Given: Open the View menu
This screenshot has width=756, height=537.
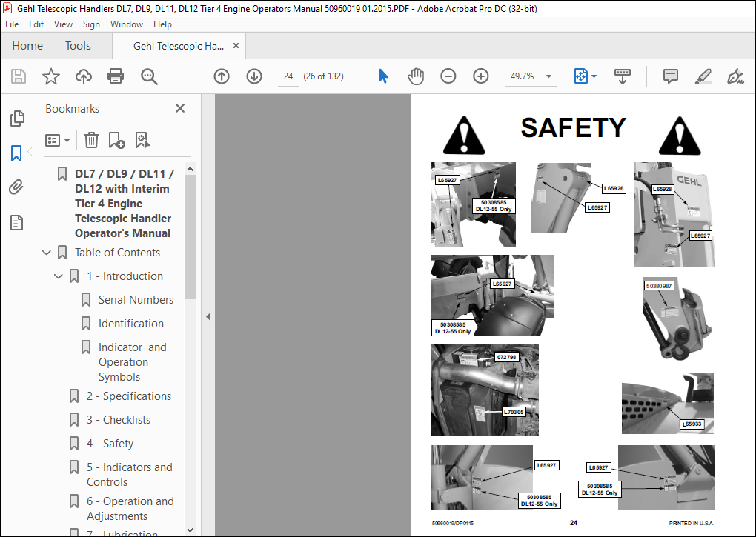Looking at the screenshot, I should coord(63,24).
